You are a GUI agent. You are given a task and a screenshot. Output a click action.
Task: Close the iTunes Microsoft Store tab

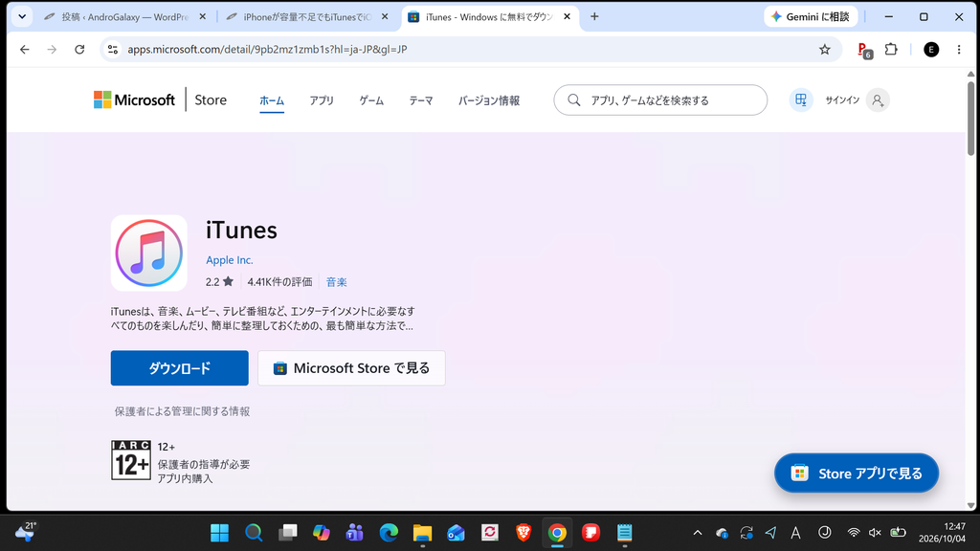click(x=567, y=17)
